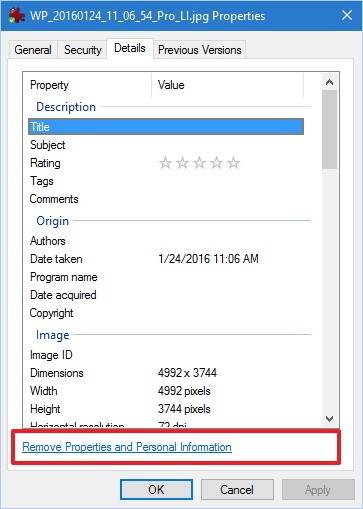Open the Previous Versions tab
The image size is (363, 509).
(200, 50)
